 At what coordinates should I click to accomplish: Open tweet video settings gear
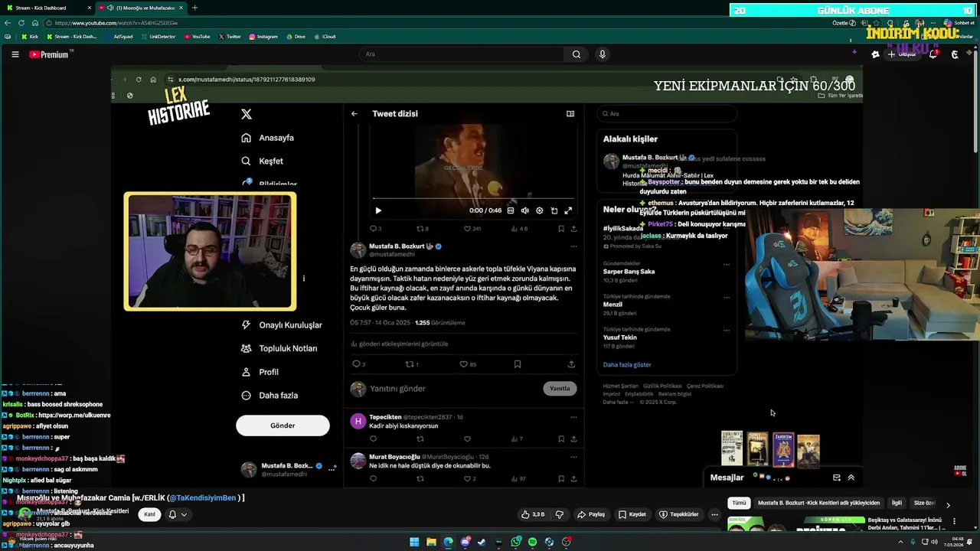coord(540,210)
